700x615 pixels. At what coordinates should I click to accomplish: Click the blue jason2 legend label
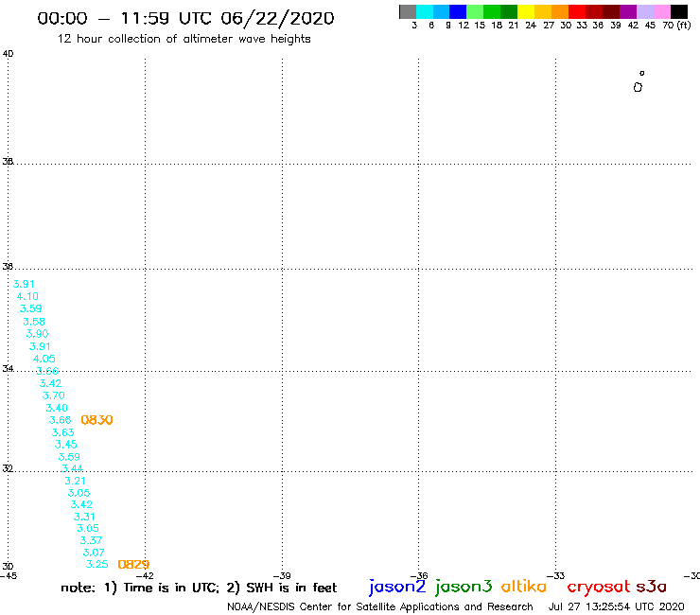click(x=397, y=587)
